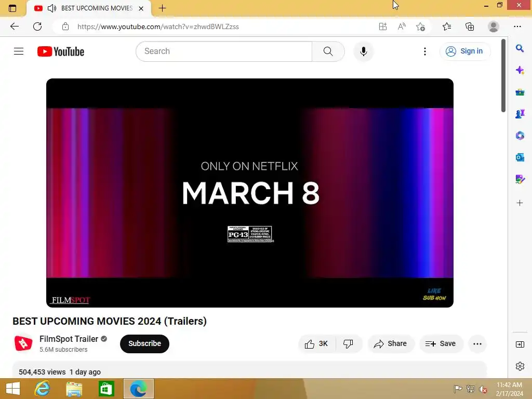Click Edge taskbar icon
This screenshot has height=399, width=532.
pyautogui.click(x=138, y=389)
